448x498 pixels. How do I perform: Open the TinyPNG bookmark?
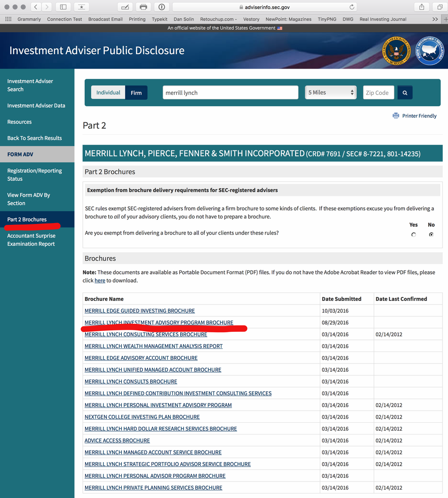[327, 19]
